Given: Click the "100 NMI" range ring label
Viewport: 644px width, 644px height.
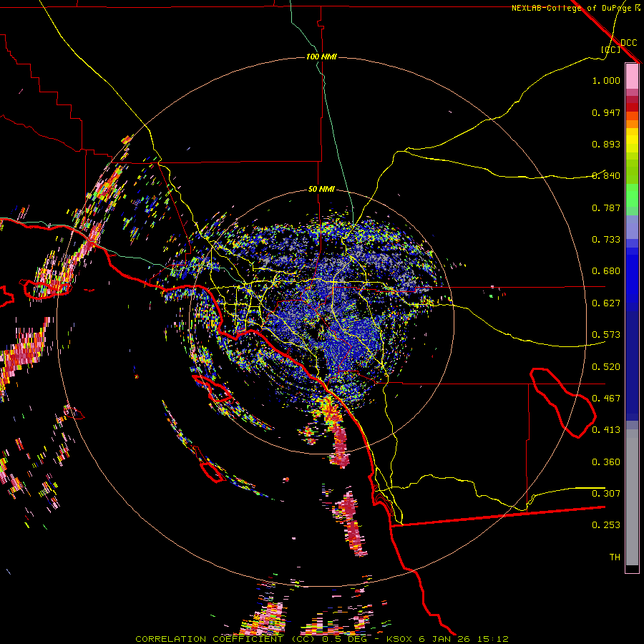Looking at the screenshot, I should [321, 57].
